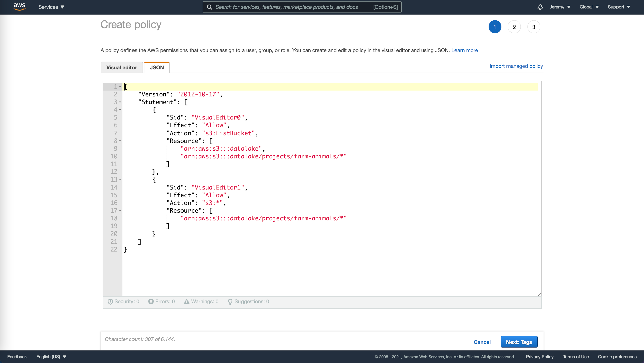Collapse the fold arrow at line 4

[x=120, y=110]
